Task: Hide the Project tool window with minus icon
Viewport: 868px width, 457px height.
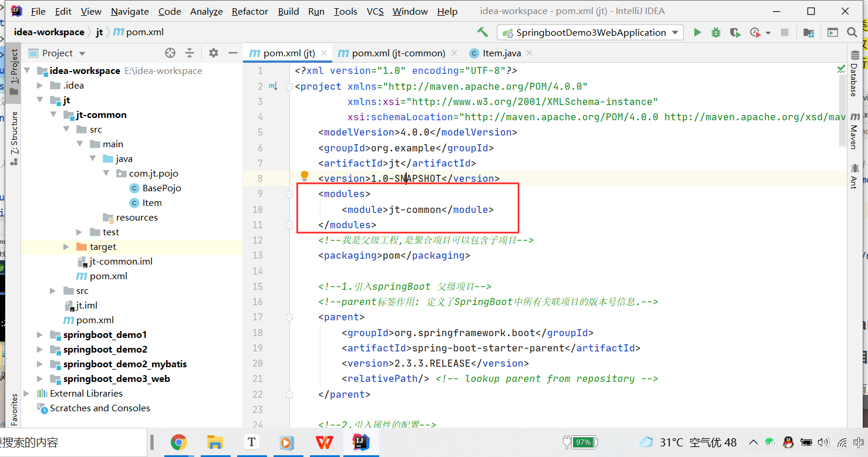Action: pos(232,53)
